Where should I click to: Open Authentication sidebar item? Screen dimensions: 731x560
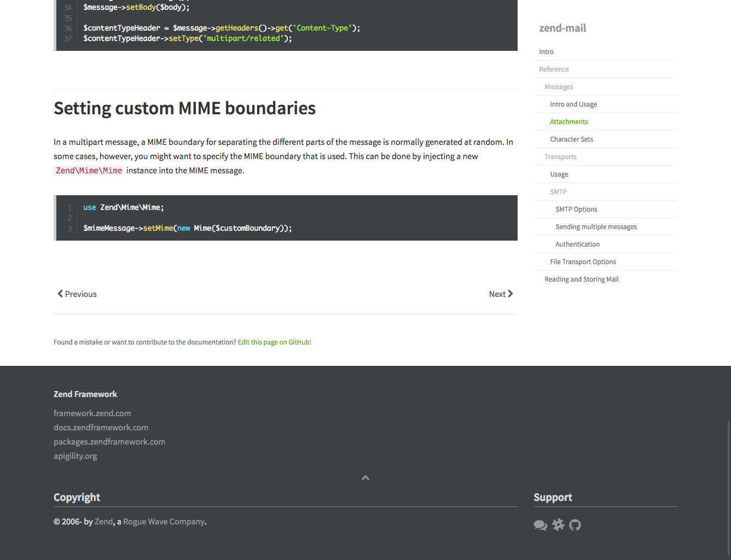pos(606,244)
